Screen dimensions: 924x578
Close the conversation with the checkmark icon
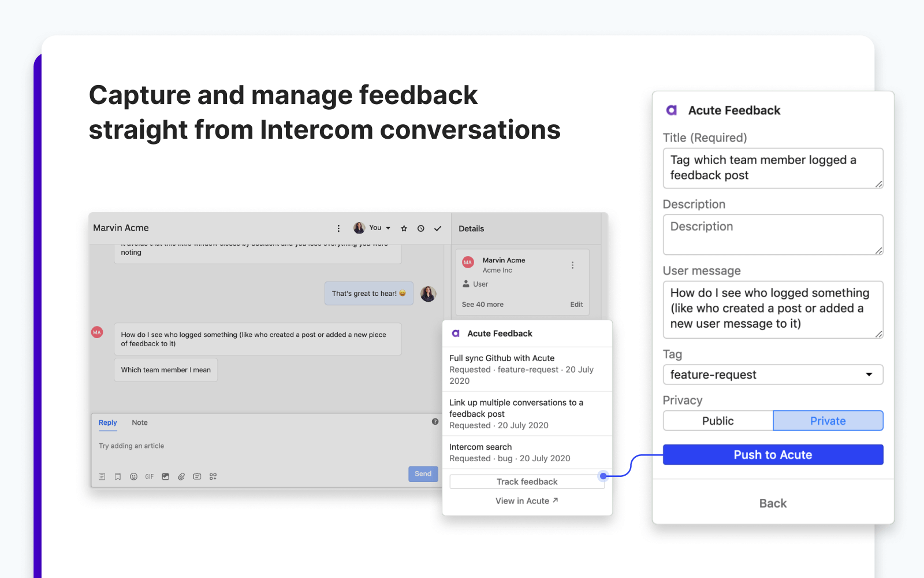click(438, 228)
